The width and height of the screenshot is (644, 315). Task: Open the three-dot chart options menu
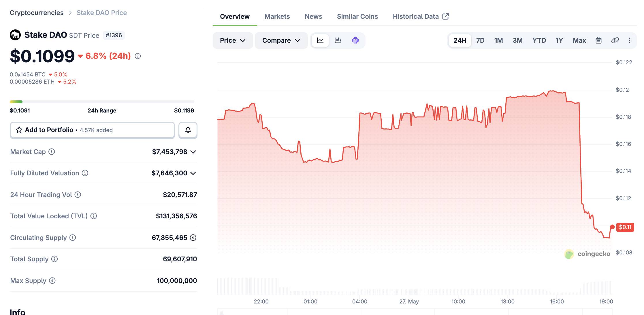630,40
